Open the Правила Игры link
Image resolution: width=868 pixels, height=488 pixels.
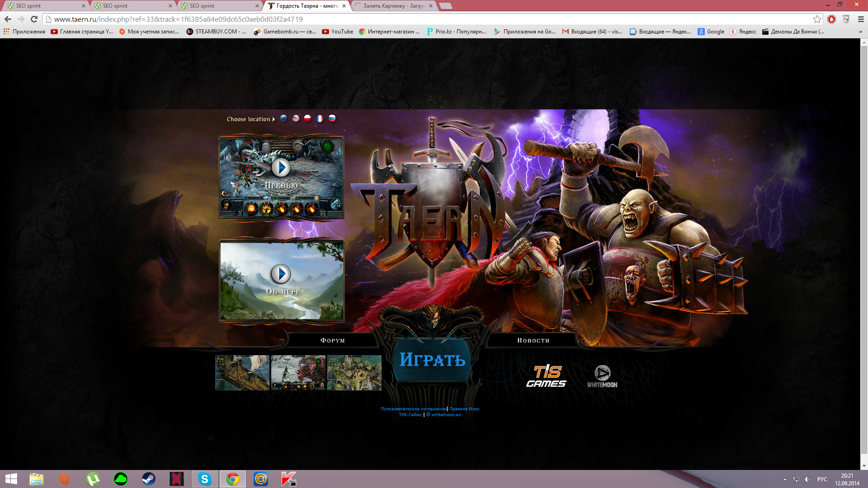click(x=464, y=409)
